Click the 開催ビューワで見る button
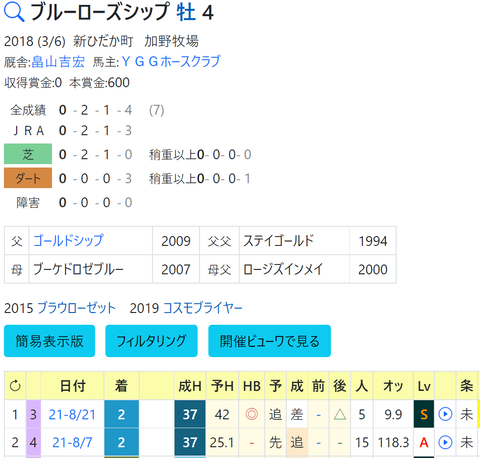480x458 pixels. point(269,341)
